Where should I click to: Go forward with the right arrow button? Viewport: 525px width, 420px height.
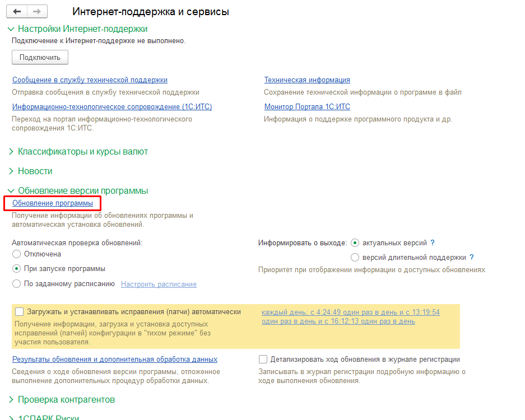click(37, 12)
